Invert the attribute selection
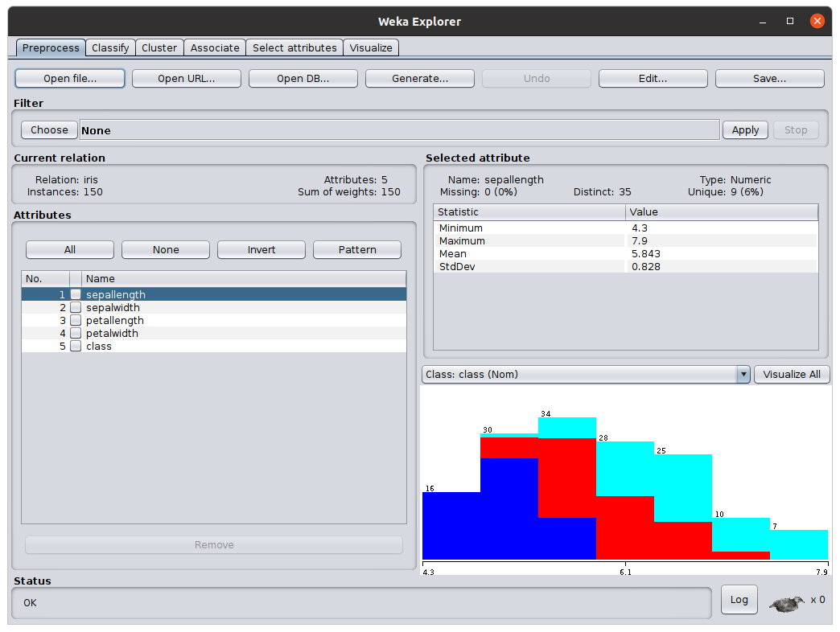This screenshot has width=840, height=632. (x=261, y=250)
